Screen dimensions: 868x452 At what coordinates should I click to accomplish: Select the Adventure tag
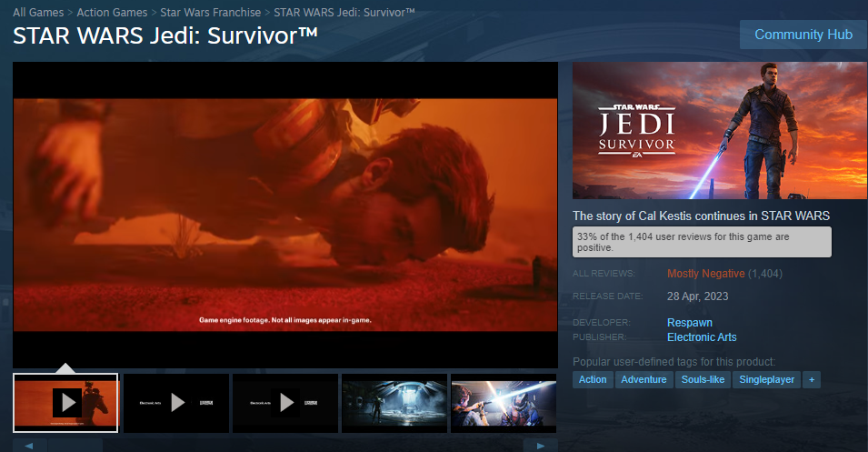pyautogui.click(x=644, y=379)
